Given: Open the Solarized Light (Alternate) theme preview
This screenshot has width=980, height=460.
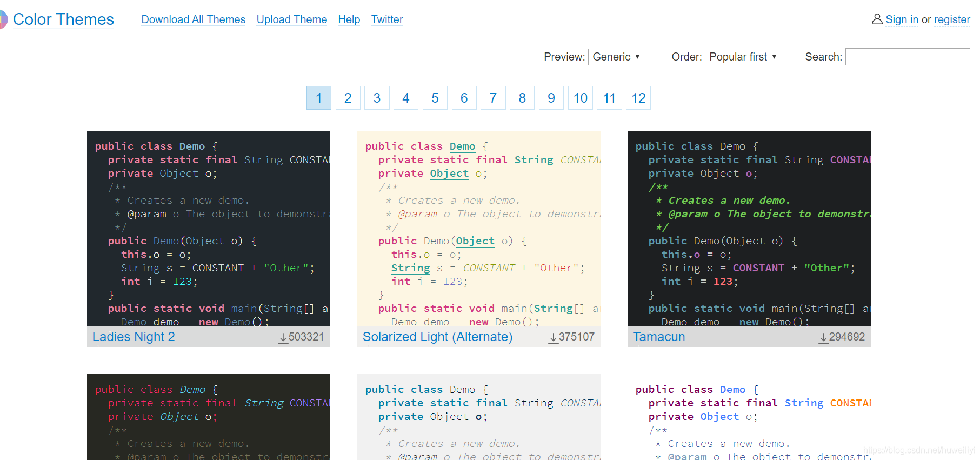Looking at the screenshot, I should [479, 228].
